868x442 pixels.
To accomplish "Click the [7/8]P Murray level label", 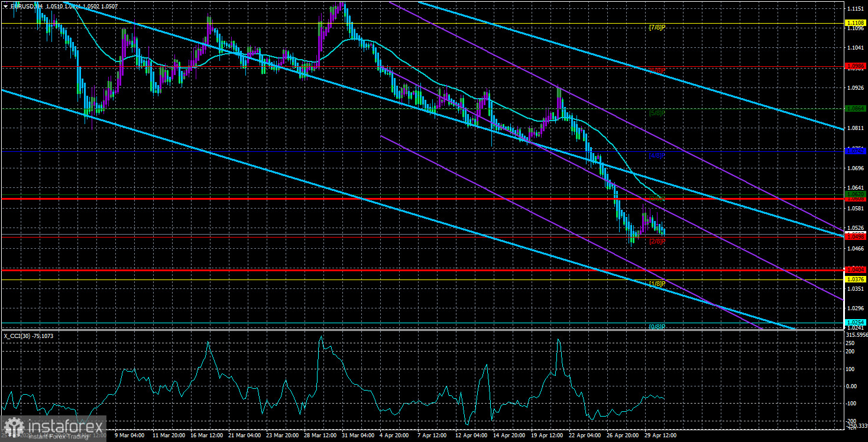I will (x=657, y=28).
